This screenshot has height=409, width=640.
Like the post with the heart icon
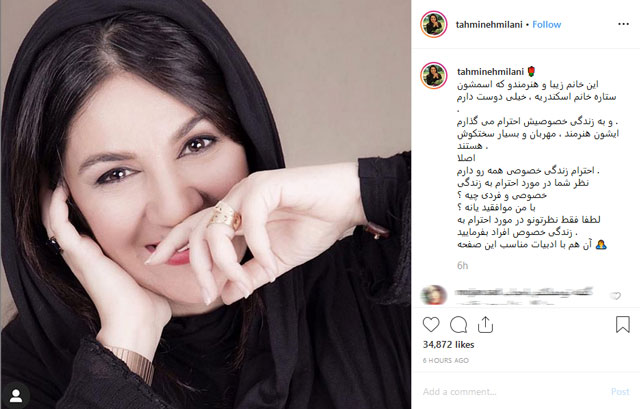point(431,325)
